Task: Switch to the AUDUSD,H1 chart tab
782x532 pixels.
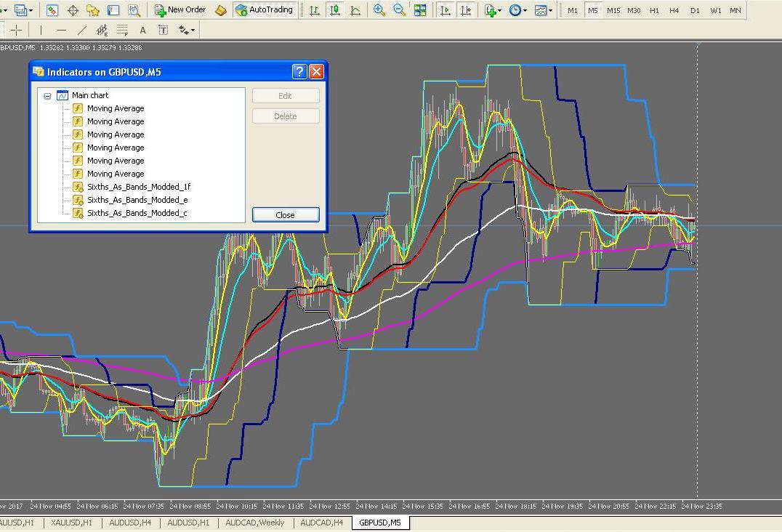Action: [188, 523]
